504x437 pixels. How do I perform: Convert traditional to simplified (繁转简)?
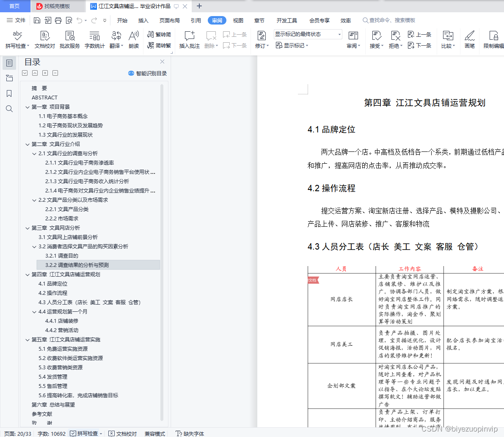pos(159,34)
